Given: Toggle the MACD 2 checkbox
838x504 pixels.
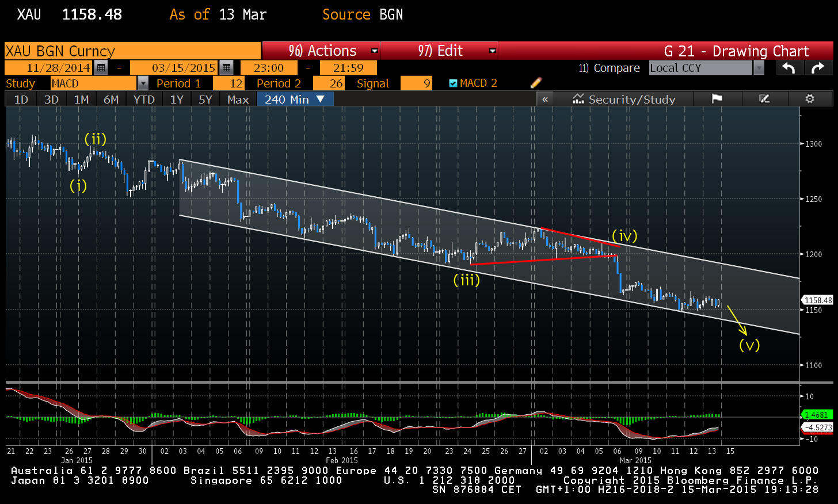Looking at the screenshot, I should (453, 83).
